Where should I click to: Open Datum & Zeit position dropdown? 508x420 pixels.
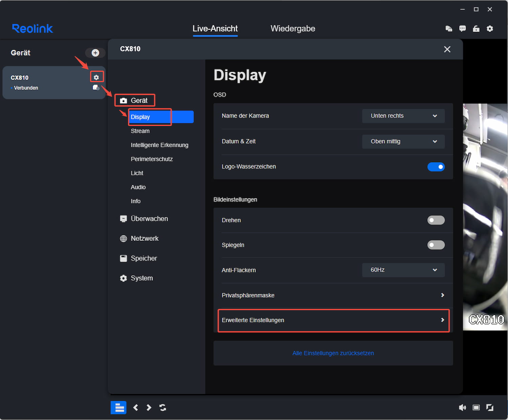click(403, 142)
